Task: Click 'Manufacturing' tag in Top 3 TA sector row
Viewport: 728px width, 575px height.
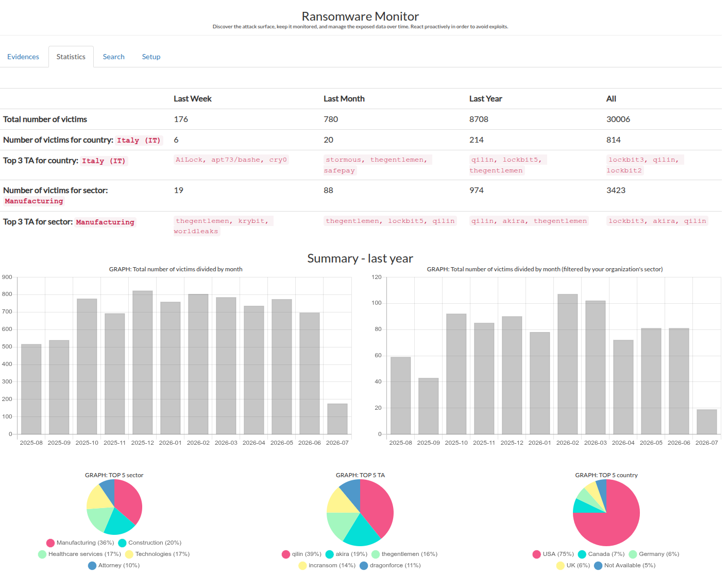Action: [x=105, y=222]
